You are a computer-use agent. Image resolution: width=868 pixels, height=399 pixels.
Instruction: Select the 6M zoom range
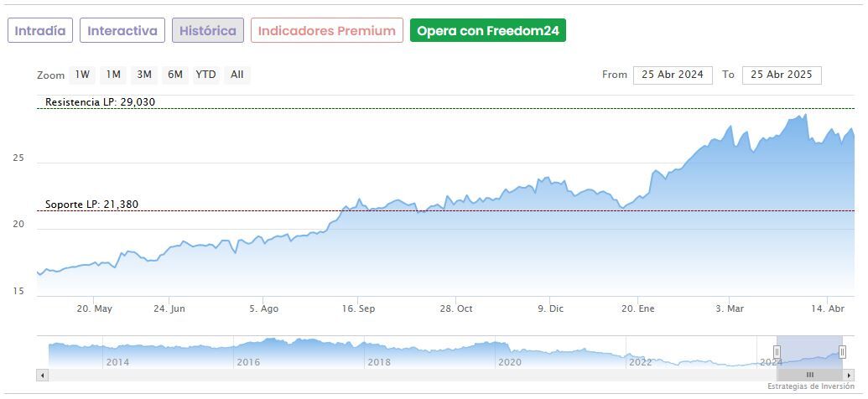tap(174, 75)
